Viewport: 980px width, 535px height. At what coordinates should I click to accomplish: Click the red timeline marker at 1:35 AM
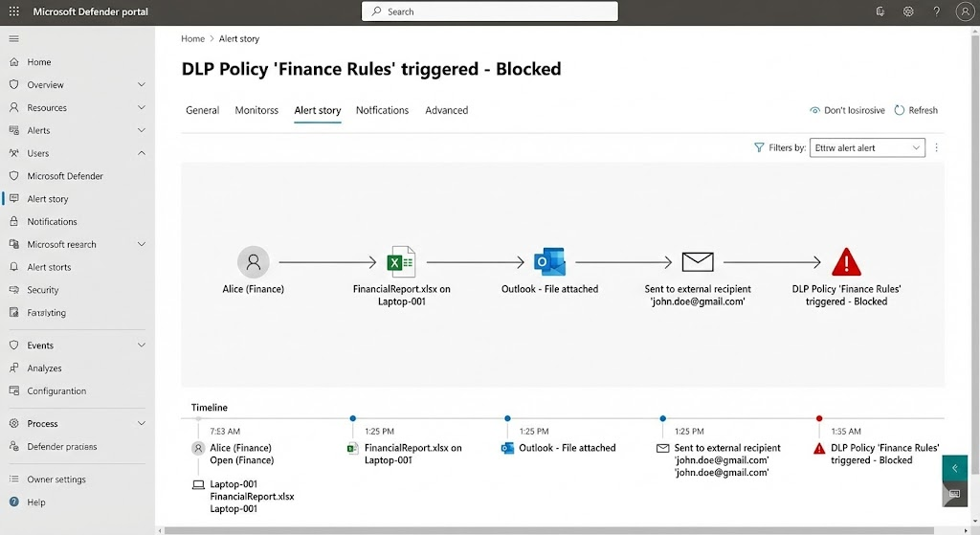819,418
